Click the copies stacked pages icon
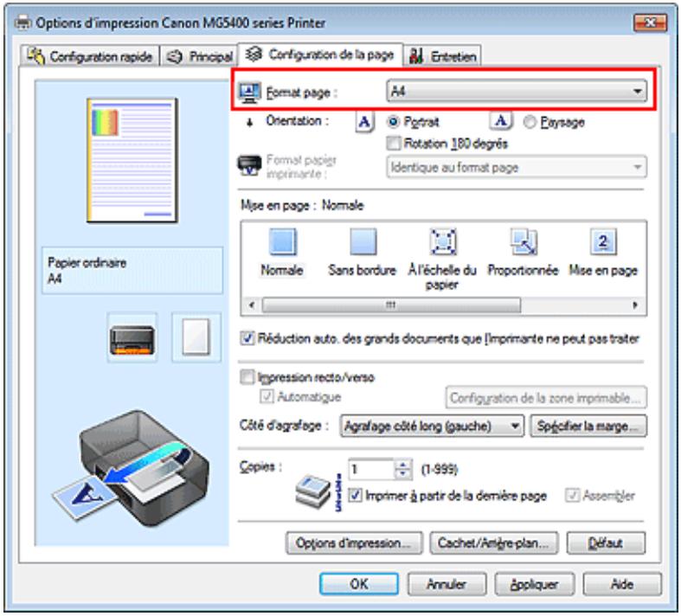The height and width of the screenshot is (616, 681). click(x=313, y=491)
